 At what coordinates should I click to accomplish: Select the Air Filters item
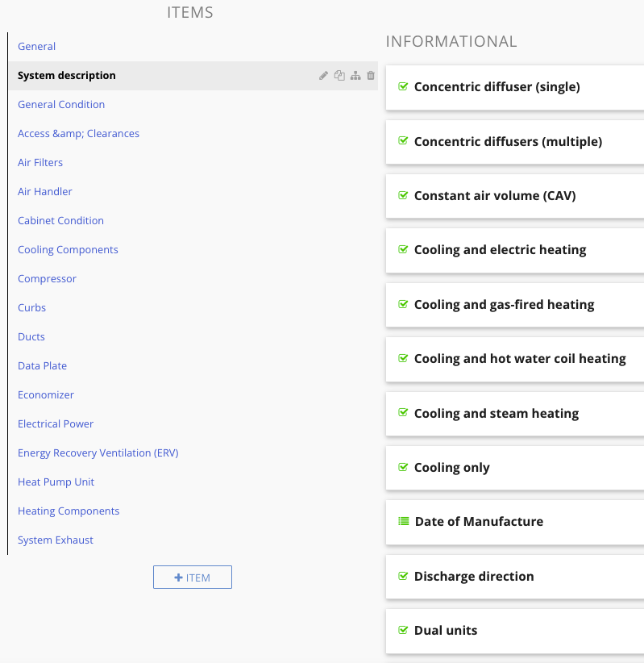pos(40,162)
